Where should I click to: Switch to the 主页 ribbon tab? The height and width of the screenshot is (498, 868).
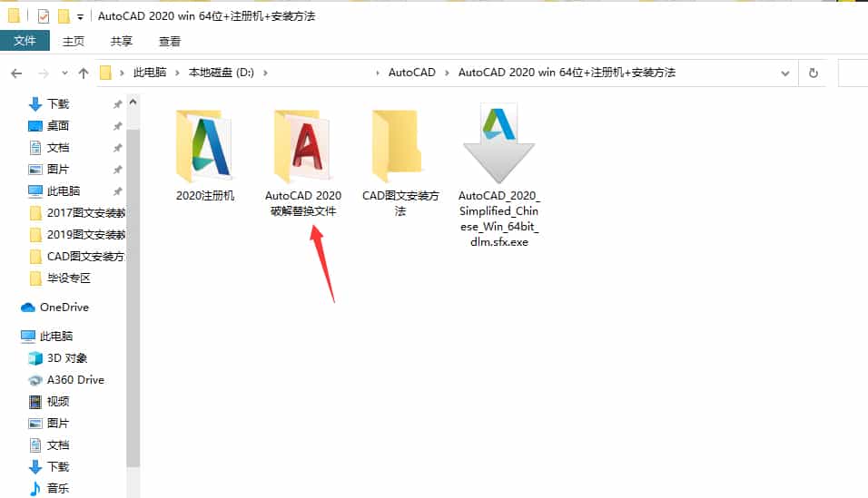[x=73, y=41]
